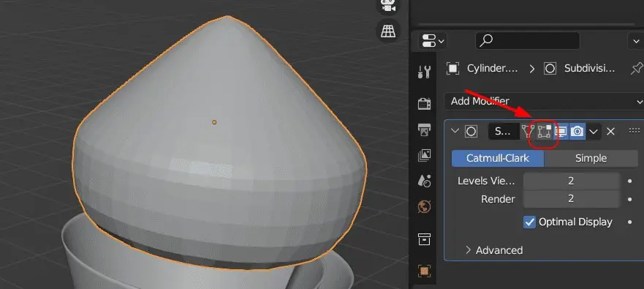Click the Subdivision breadcrumb modifier icon
The width and height of the screenshot is (644, 289).
[550, 69]
